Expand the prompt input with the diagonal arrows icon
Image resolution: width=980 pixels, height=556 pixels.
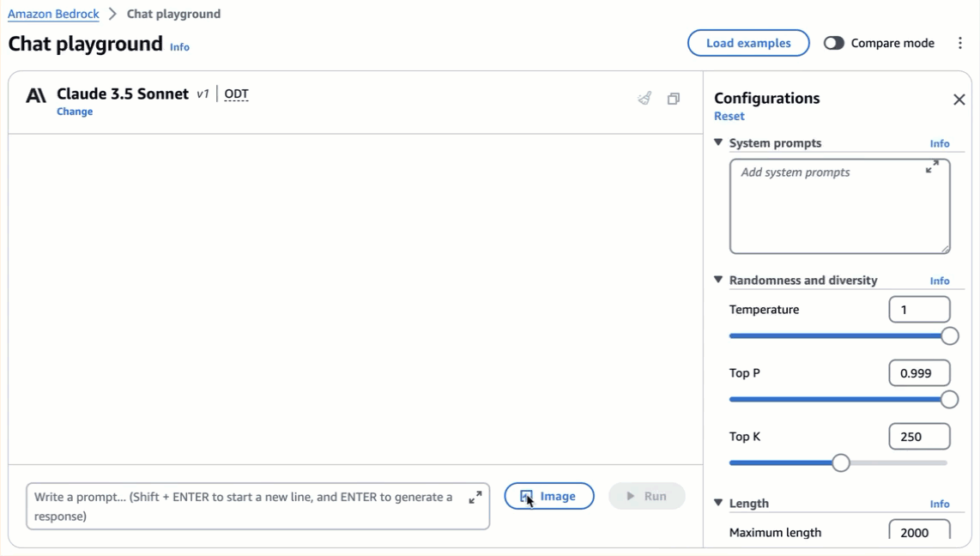point(474,495)
